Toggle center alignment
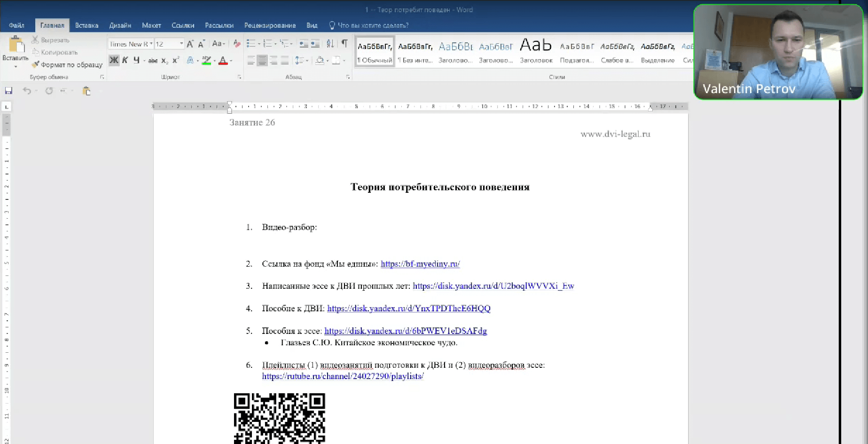 pos(262,60)
